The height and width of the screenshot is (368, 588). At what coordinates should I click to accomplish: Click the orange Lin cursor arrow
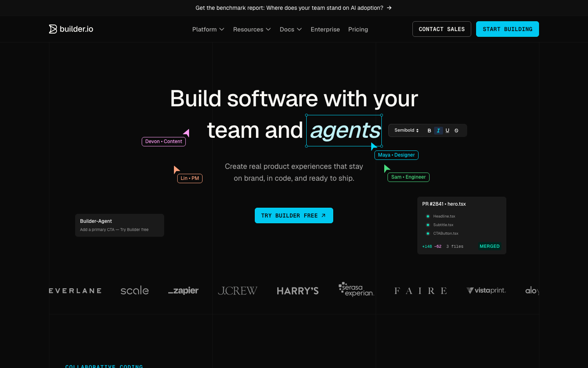(176, 170)
